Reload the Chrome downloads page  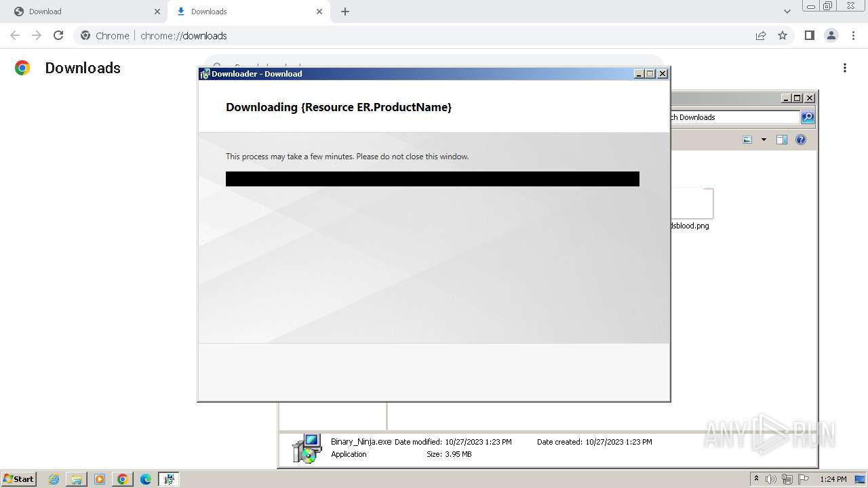pyautogui.click(x=58, y=35)
